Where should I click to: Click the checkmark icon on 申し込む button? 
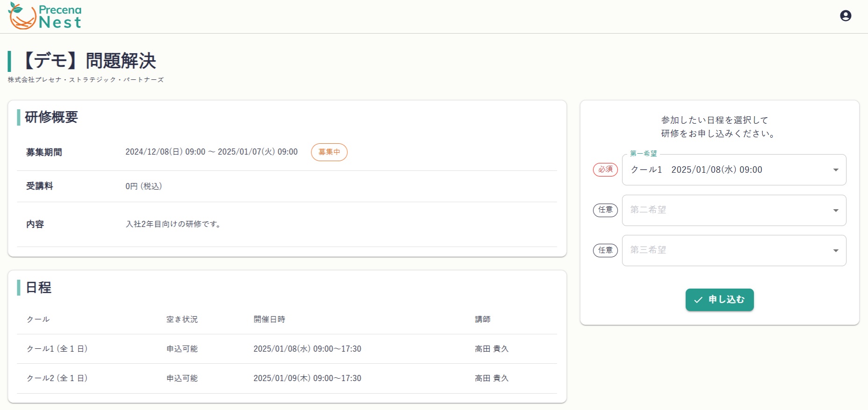click(x=698, y=300)
